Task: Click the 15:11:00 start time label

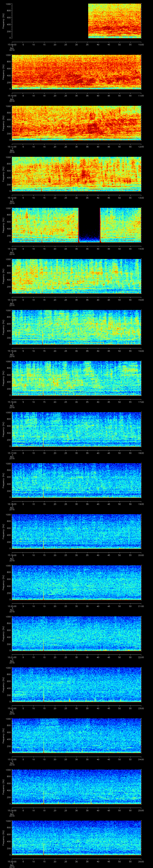Action: pos(12,147)
